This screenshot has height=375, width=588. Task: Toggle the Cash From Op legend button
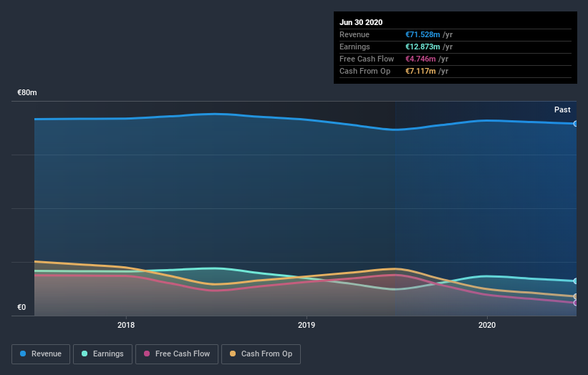click(261, 354)
